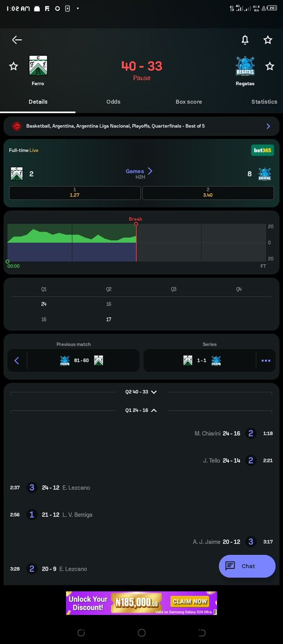Tap J. Tello 24 - 14 play
This screenshot has height=644, width=283.
222,460
